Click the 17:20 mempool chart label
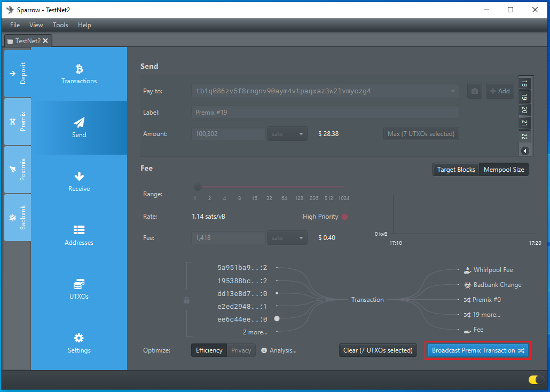Image resolution: width=550 pixels, height=392 pixels. point(535,243)
